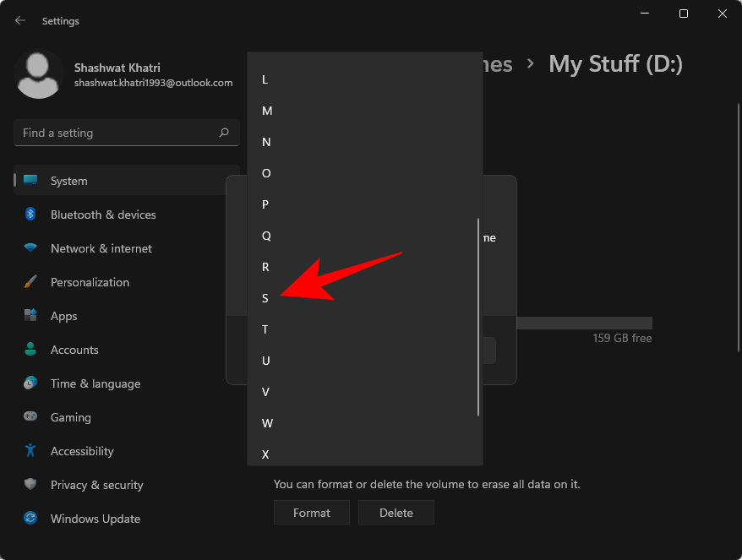The width and height of the screenshot is (742, 560).
Task: Click the Gaming controller icon
Action: coord(30,417)
